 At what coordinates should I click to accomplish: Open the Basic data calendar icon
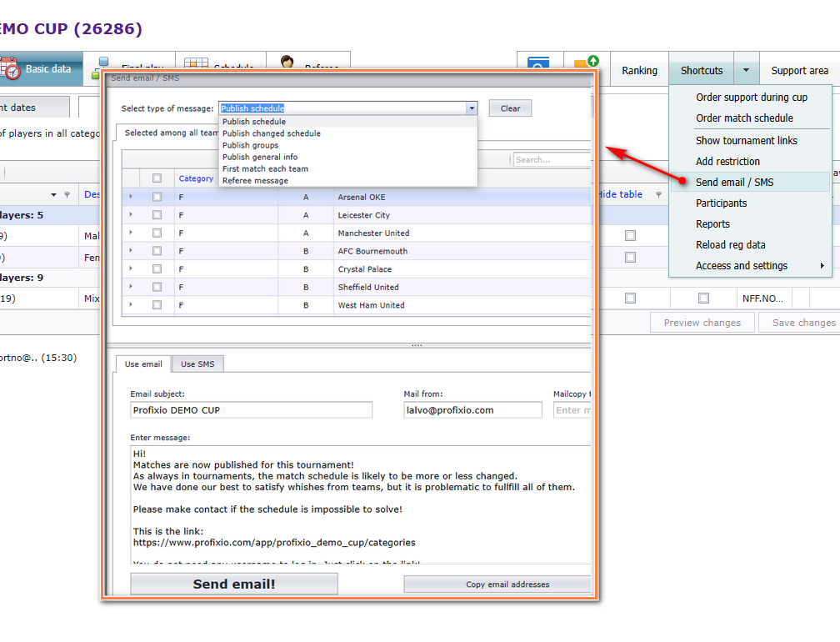coord(10,68)
